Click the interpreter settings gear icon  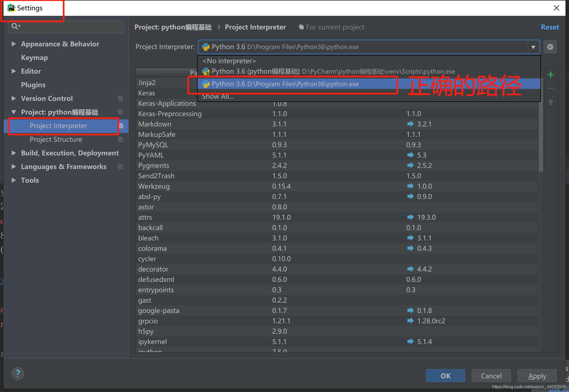[x=550, y=47]
